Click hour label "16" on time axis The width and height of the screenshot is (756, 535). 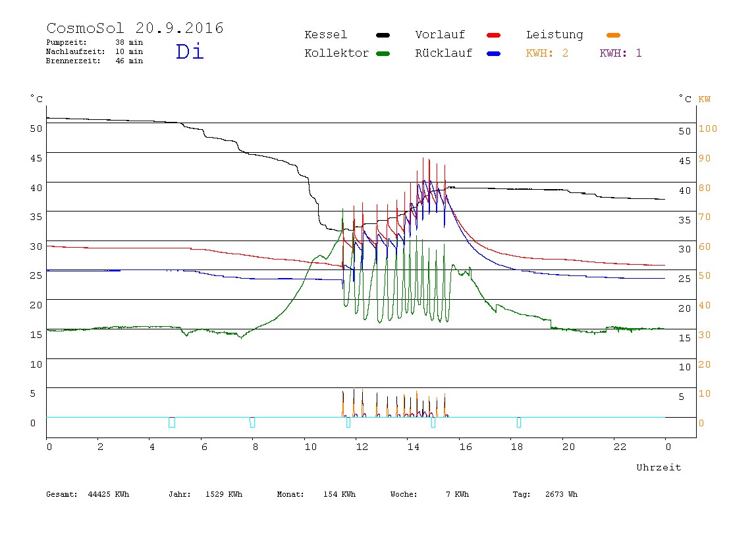466,447
